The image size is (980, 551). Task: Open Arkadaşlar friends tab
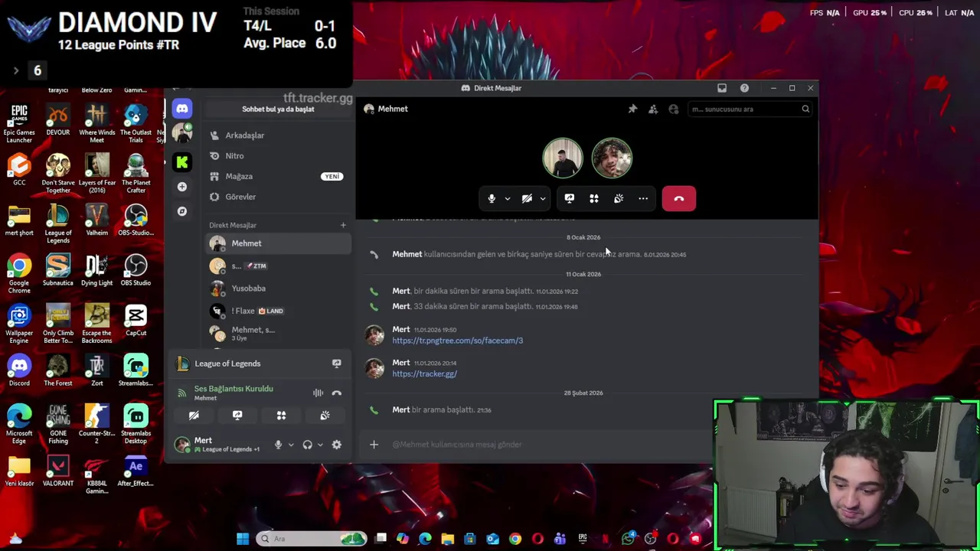pos(279,135)
